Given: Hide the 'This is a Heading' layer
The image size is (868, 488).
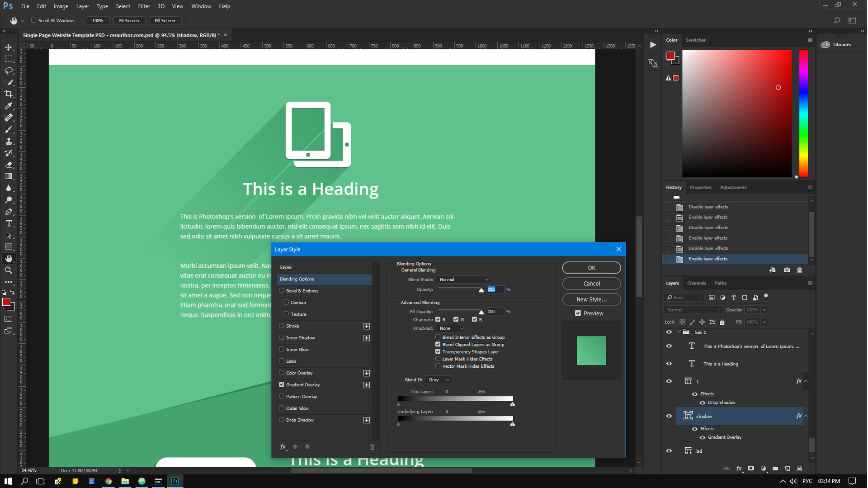Looking at the screenshot, I should [x=669, y=364].
